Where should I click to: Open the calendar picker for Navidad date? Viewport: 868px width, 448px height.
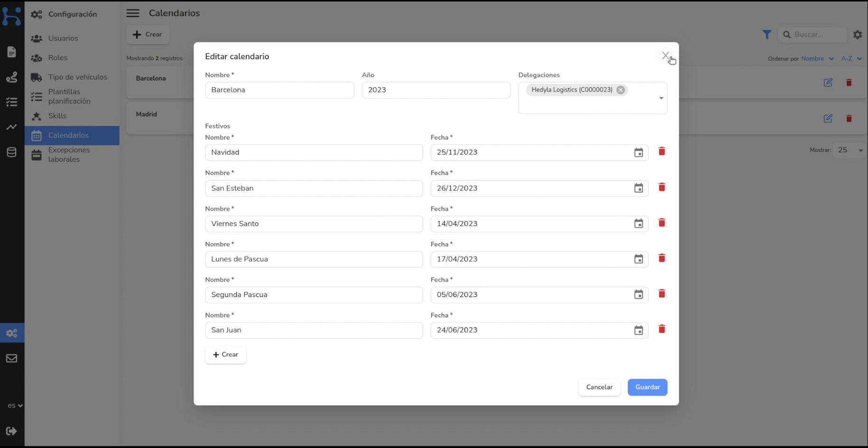pos(638,152)
